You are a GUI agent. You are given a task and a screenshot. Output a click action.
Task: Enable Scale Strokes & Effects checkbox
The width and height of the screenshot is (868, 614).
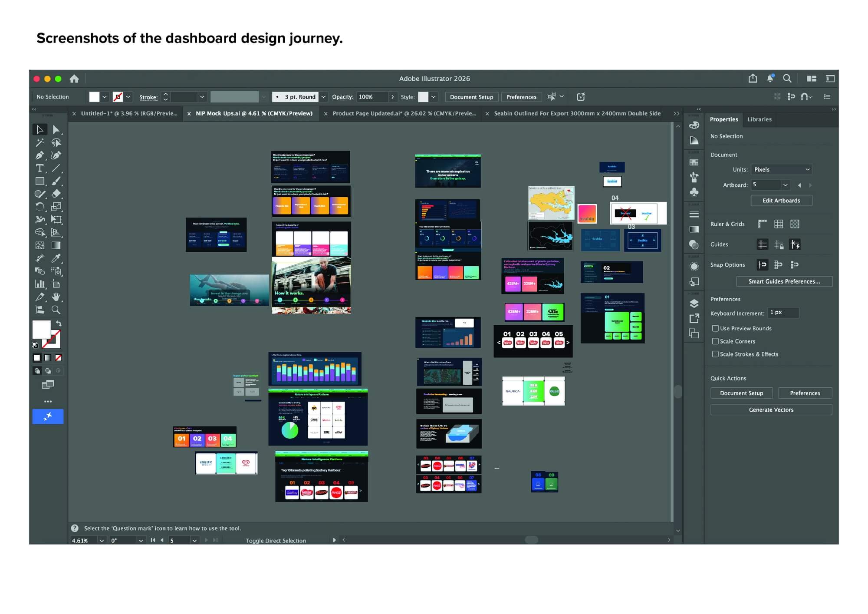tap(715, 354)
